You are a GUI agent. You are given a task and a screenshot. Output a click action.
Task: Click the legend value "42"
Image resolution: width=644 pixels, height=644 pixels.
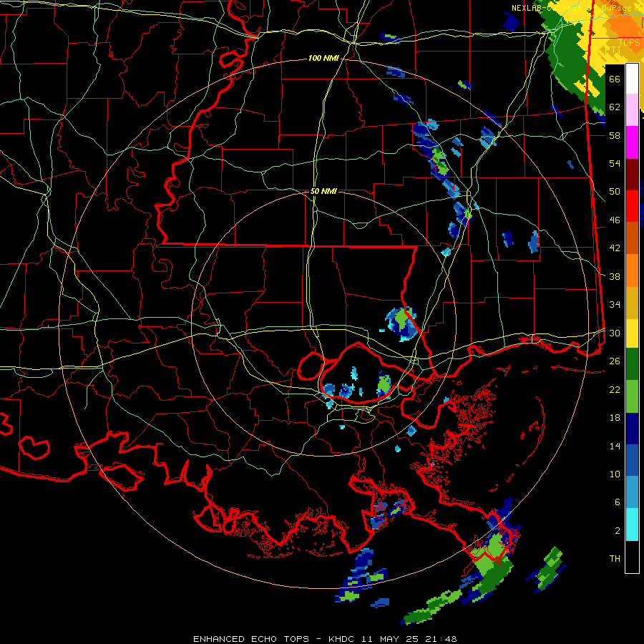pyautogui.click(x=615, y=248)
